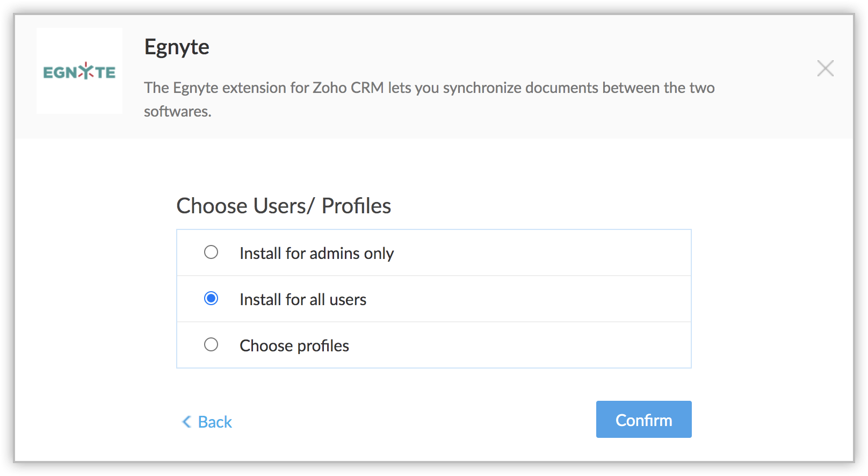Select the 'Install for admins only' radio button
This screenshot has height=476, width=868.
coord(211,252)
